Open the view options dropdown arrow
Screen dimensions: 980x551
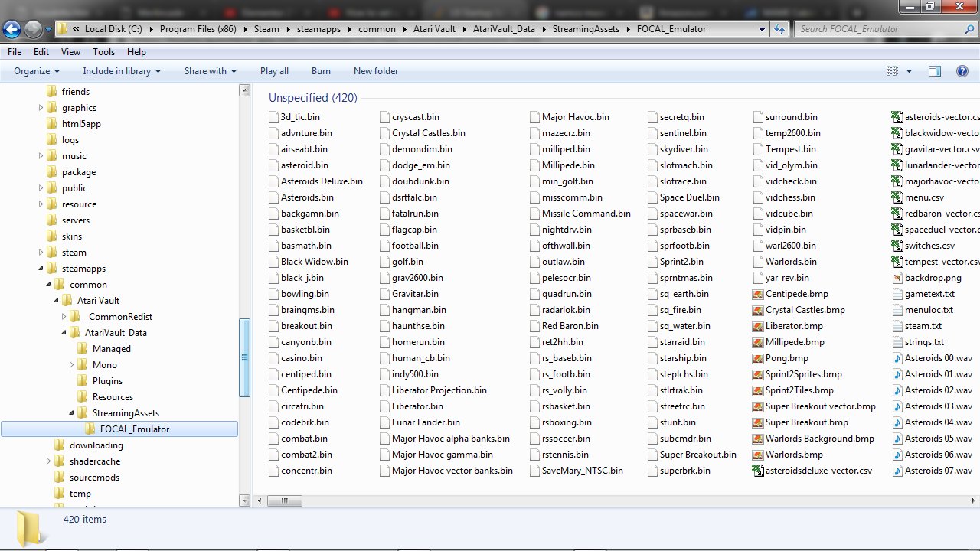909,71
